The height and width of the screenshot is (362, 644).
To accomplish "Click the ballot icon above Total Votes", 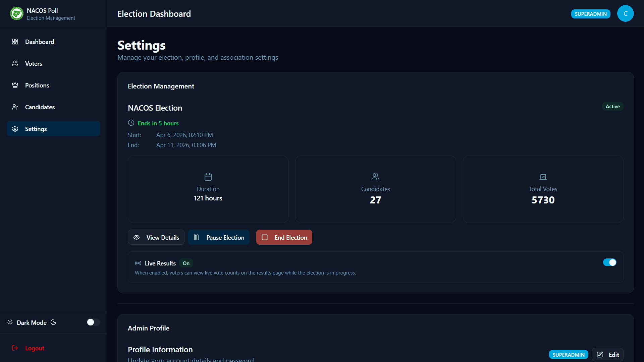I will (x=543, y=177).
